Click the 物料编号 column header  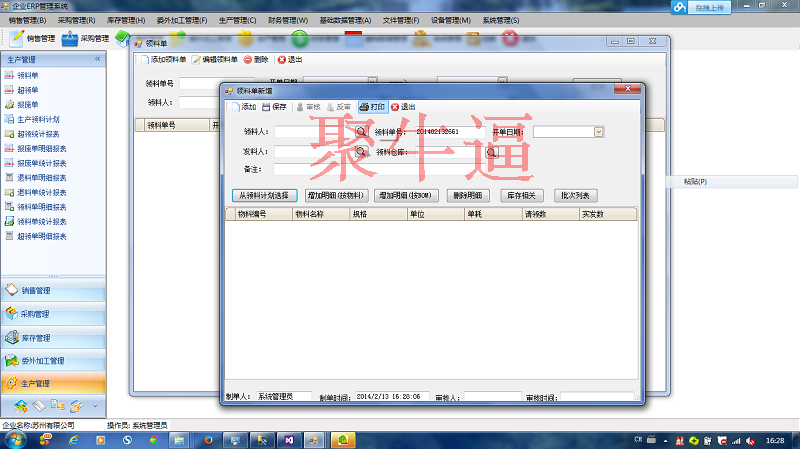(x=264, y=214)
